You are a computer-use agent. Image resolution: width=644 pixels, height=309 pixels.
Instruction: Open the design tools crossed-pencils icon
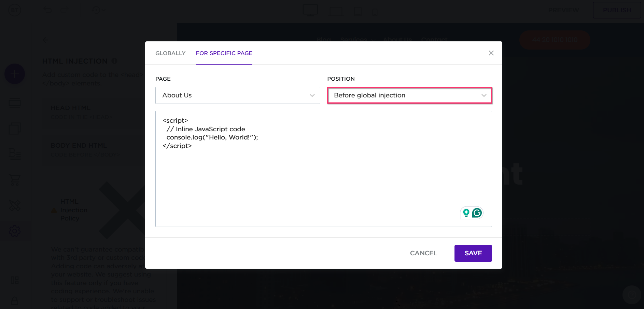15,205
